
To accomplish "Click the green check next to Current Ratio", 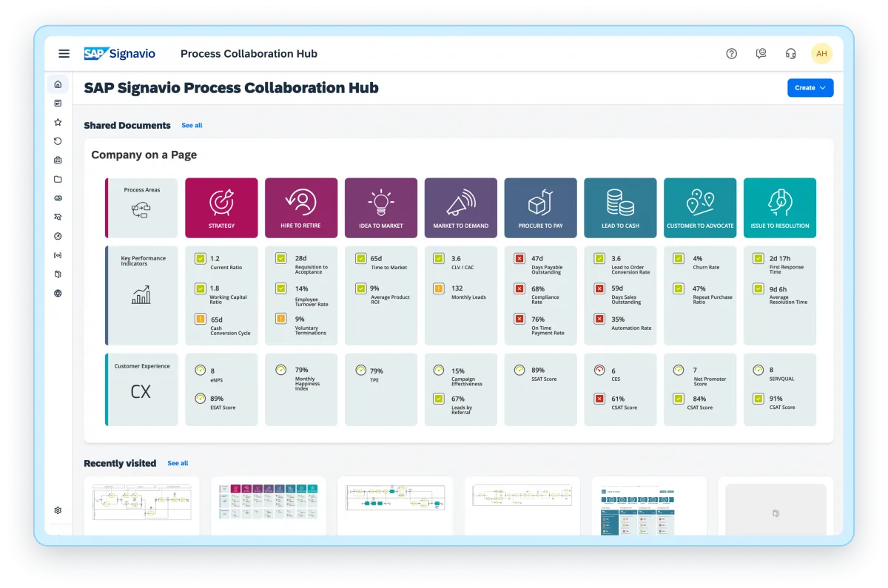I will 200,259.
